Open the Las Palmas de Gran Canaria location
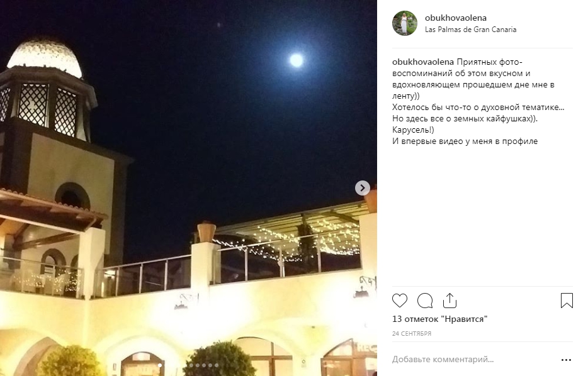The image size is (588, 376). pos(470,29)
